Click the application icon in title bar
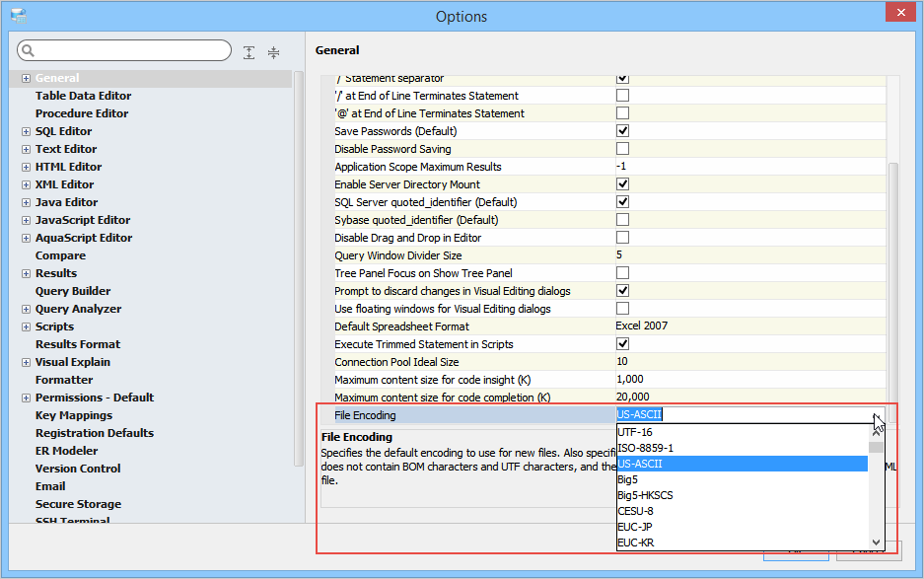Image resolution: width=924 pixels, height=579 pixels. pyautogui.click(x=19, y=15)
